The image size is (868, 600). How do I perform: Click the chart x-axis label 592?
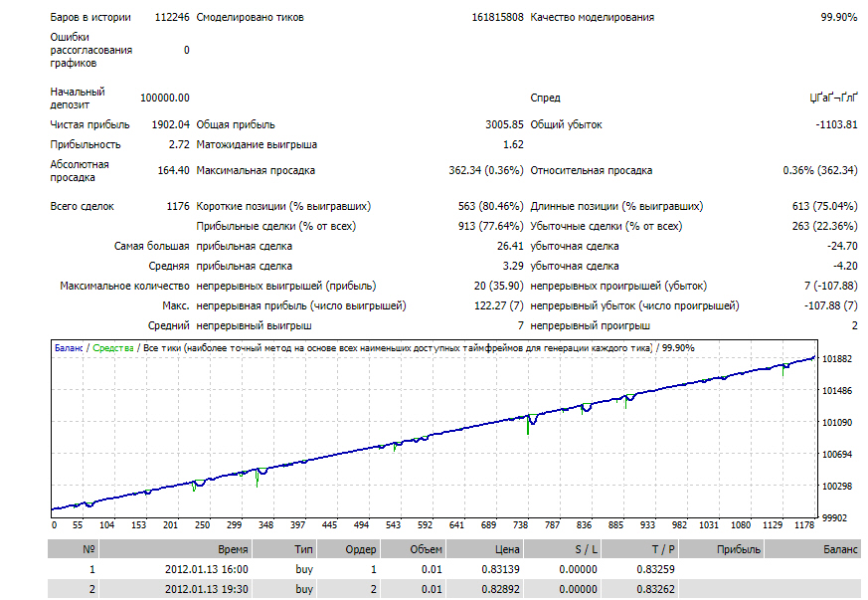pyautogui.click(x=426, y=525)
